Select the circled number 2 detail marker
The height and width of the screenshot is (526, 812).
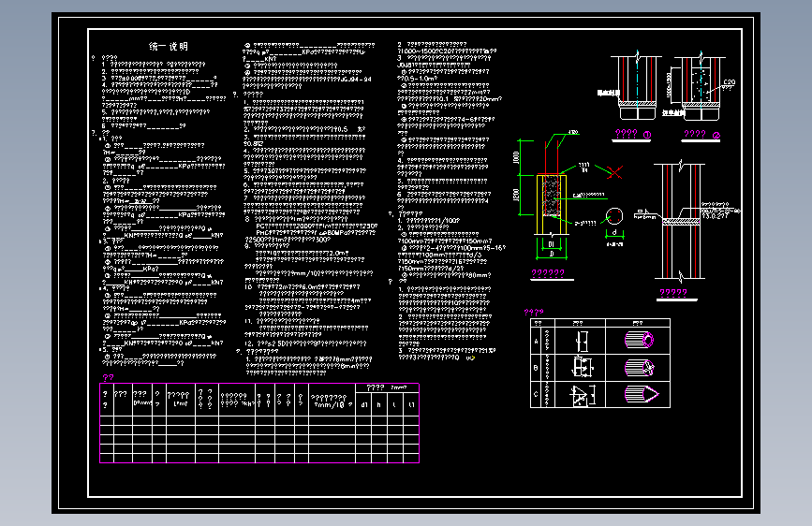coord(716,136)
